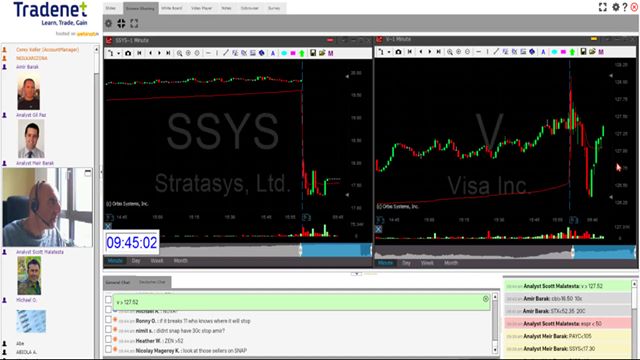Click the camera snapshot icon in SSYS toolbar
640x360 pixels.
pos(128,53)
